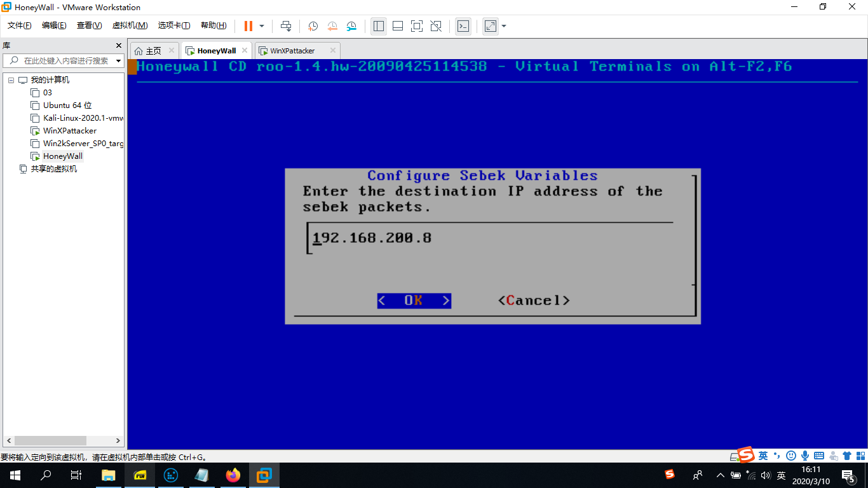Image resolution: width=868 pixels, height=488 pixels.
Task: Select 我的计算机 in the library tree
Action: [50, 80]
